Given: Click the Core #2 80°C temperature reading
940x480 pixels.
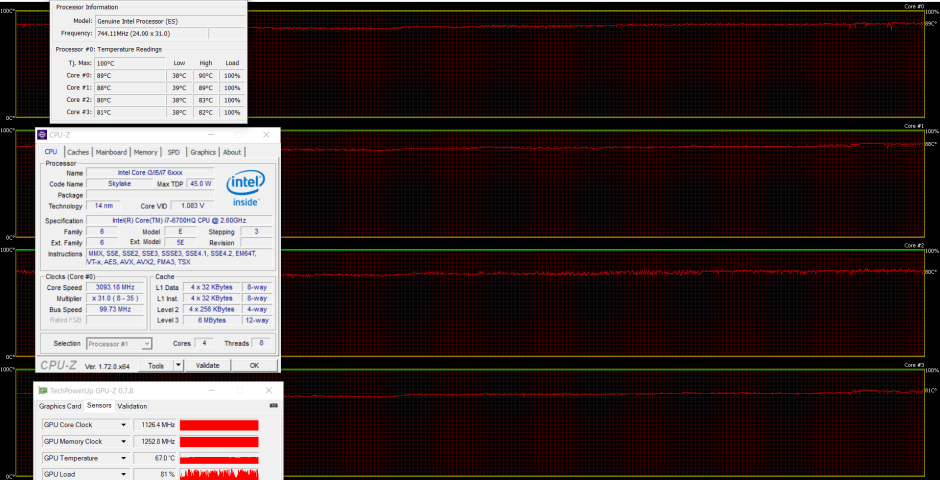Looking at the screenshot, I should tap(129, 100).
